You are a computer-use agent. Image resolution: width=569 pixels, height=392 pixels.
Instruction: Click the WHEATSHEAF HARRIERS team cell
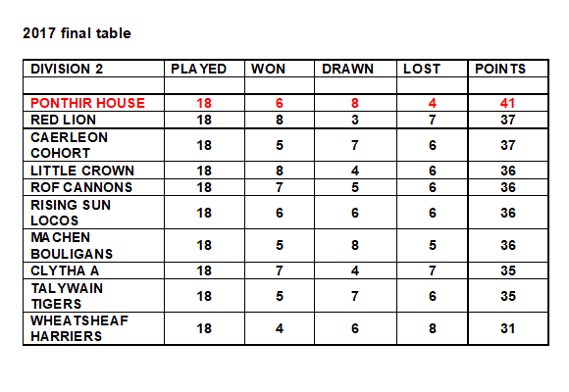pyautogui.click(x=93, y=328)
